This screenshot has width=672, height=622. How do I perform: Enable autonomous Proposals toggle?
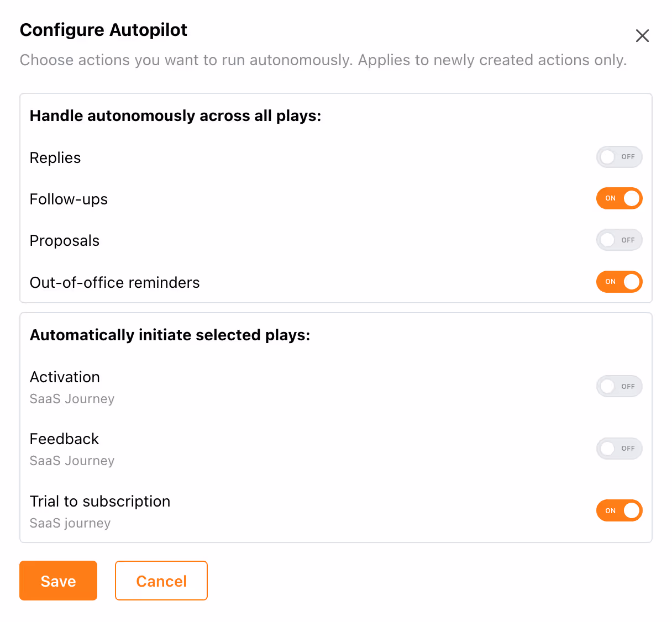[619, 240]
